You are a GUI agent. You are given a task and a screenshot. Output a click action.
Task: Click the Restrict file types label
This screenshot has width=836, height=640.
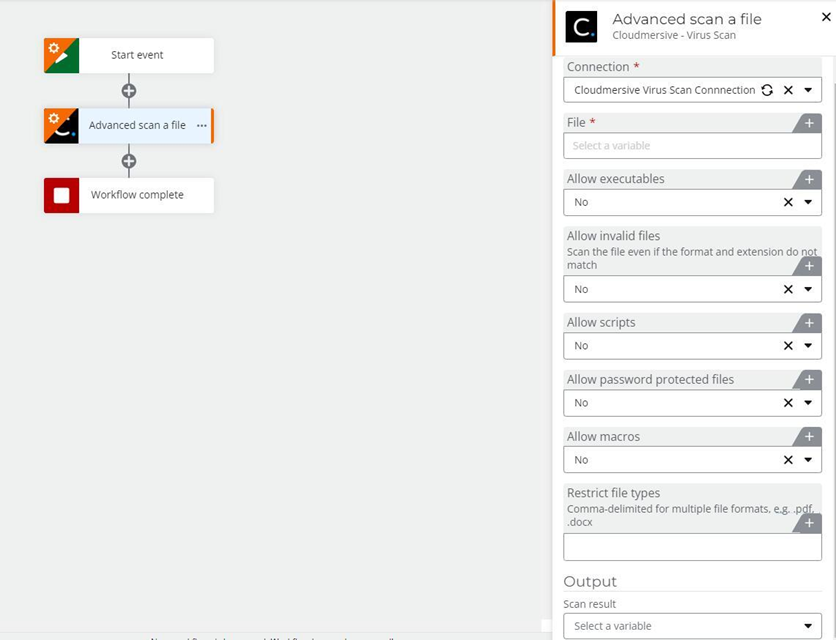point(613,493)
